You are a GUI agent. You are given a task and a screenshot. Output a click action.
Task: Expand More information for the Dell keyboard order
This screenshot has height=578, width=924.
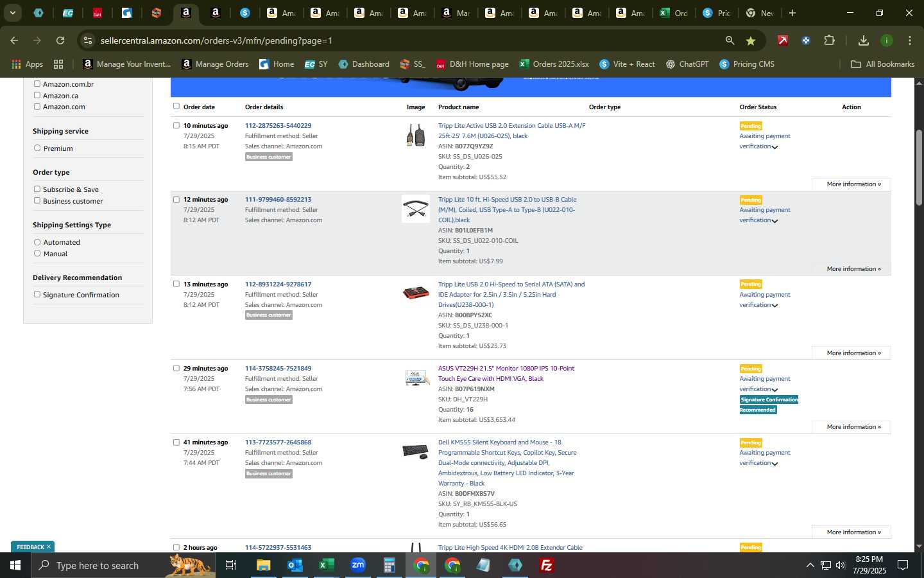pos(851,532)
